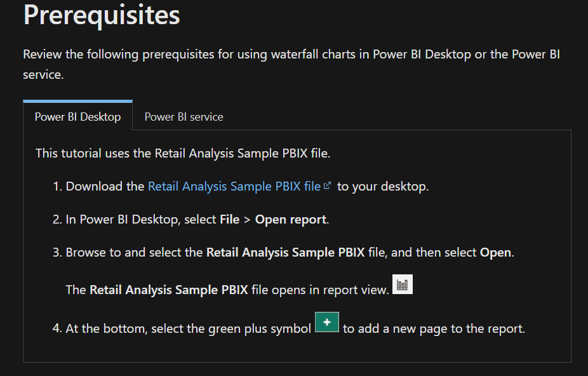Viewport: 588px width, 376px height.
Task: Click the 'This tutorial uses' sentence
Action: click(x=183, y=153)
